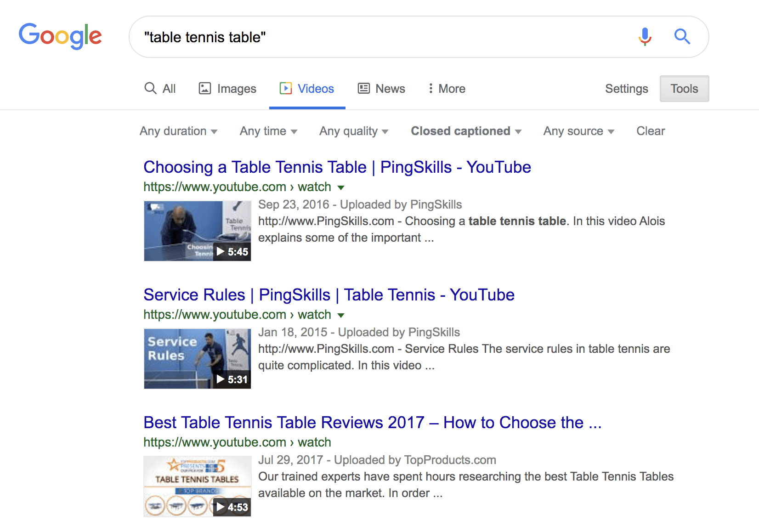Viewport: 759px width, 532px height.
Task: Open the Any quality dropdown
Action: coord(354,131)
